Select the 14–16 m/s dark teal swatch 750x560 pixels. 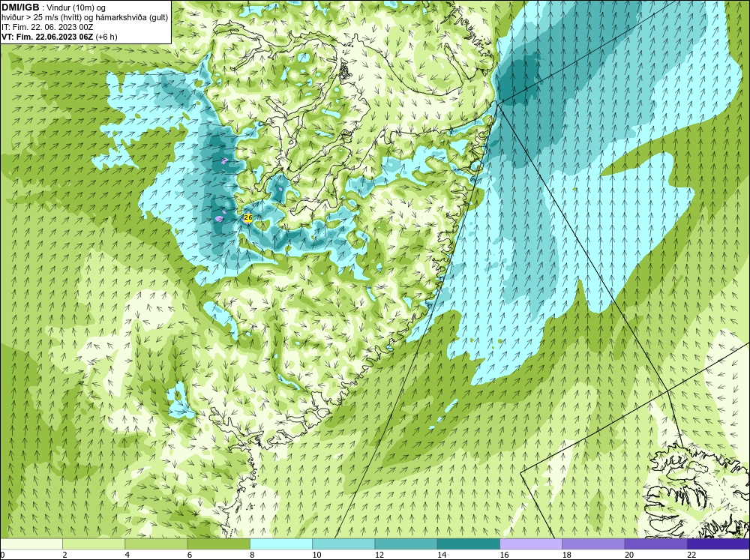[x=468, y=544]
